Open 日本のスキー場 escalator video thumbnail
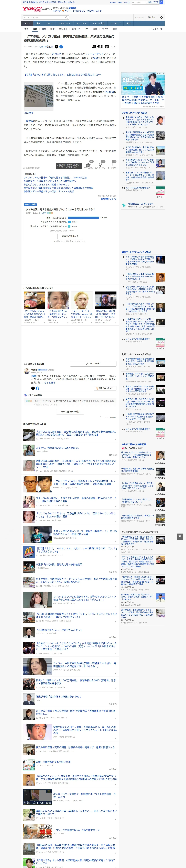Viewport: 186px width, 868px height. coord(106,301)
